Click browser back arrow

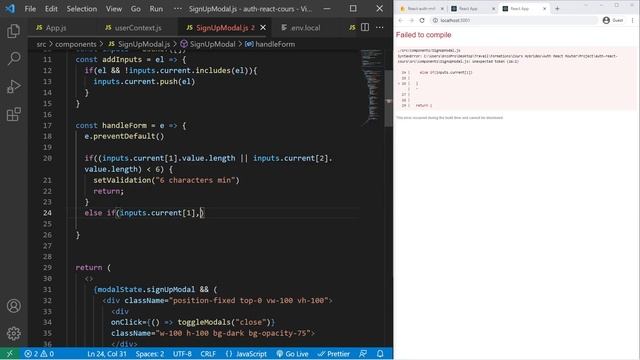(x=401, y=20)
